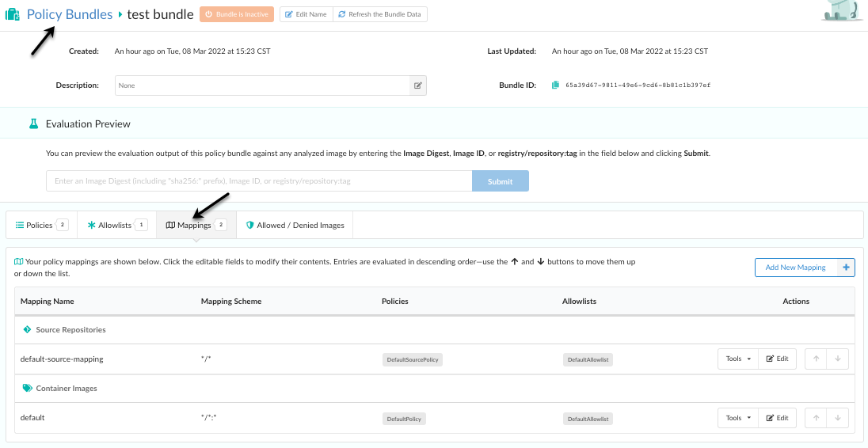
Task: Select the Allowed / Denied Images tab
Action: 295,226
